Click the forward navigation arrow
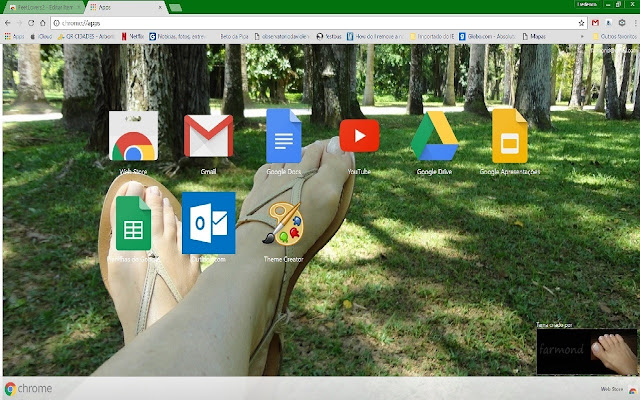Viewport: 640px width, 400px height. (19, 23)
